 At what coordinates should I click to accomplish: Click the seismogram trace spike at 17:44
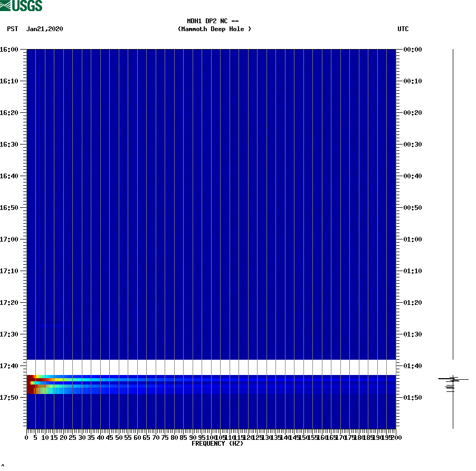(453, 379)
